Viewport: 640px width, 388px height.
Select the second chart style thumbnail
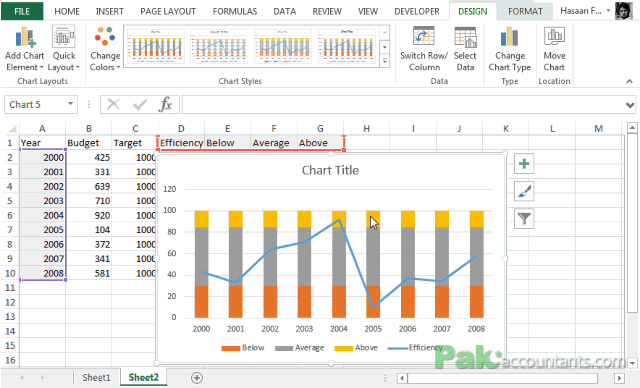click(x=219, y=46)
